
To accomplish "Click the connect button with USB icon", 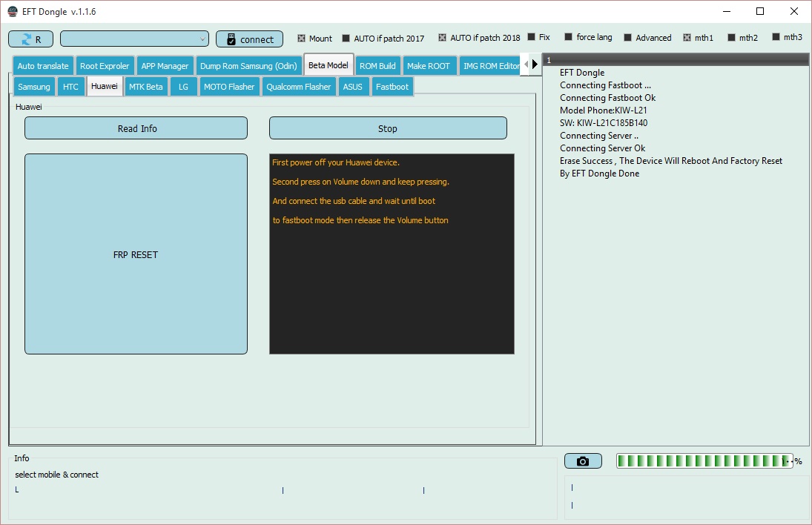I will coord(250,39).
